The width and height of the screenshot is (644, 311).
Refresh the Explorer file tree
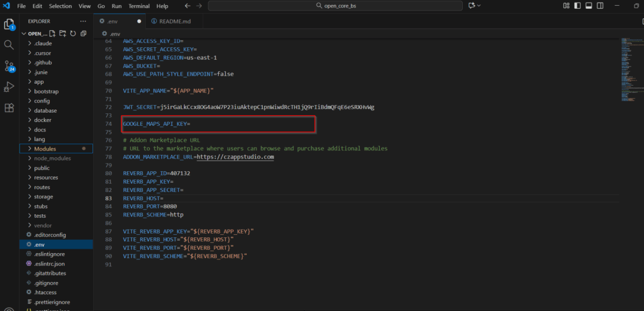(x=73, y=33)
